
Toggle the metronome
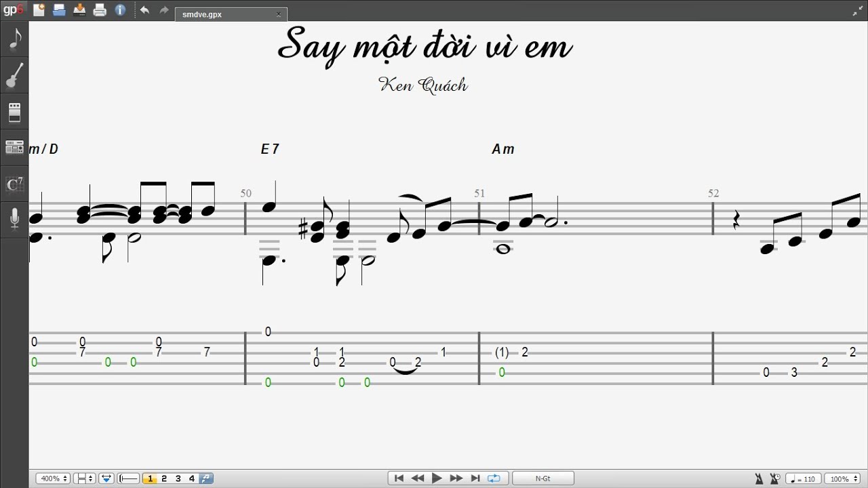759,479
